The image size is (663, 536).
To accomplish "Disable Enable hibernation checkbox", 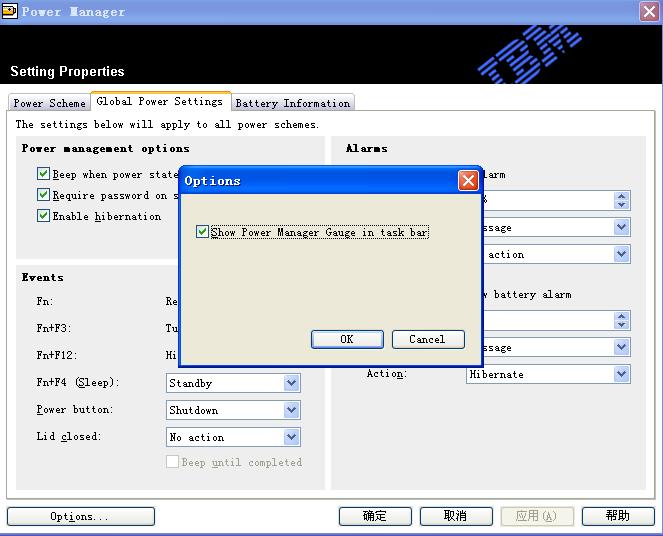I will pyautogui.click(x=43, y=216).
